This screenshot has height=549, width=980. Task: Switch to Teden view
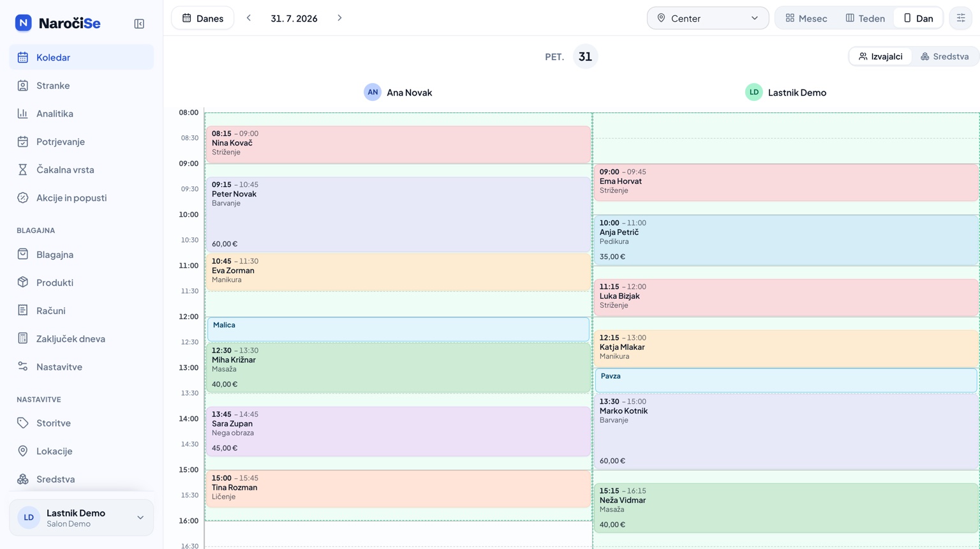tap(865, 18)
